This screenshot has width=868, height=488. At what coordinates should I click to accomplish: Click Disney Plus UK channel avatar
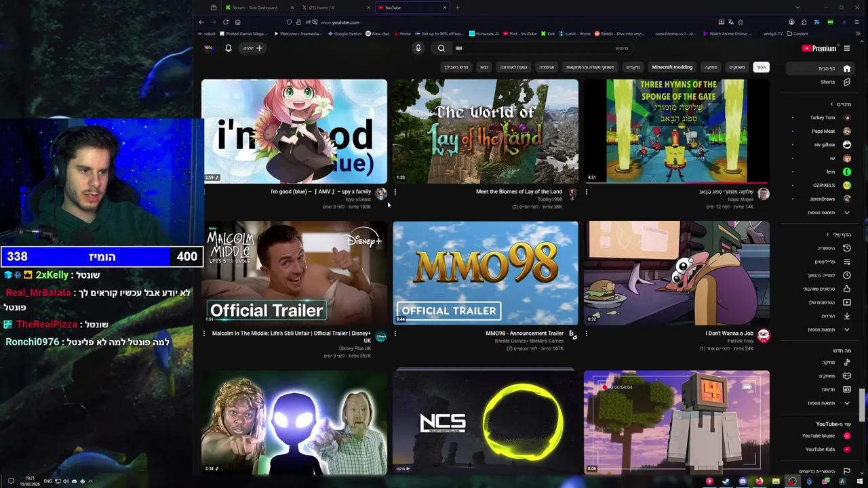(x=381, y=335)
